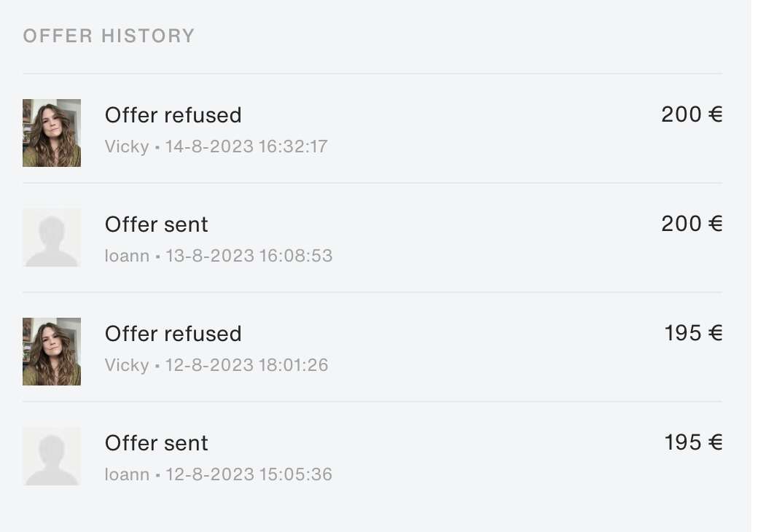Click the name Vicky with timestamp 18:01:26
This screenshot has height=532, width=758.
coord(127,365)
